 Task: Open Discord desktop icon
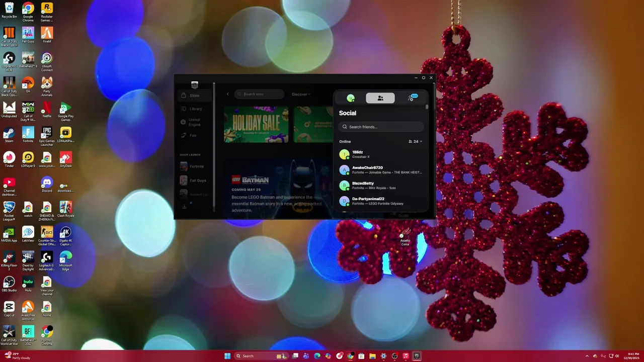[x=47, y=184]
